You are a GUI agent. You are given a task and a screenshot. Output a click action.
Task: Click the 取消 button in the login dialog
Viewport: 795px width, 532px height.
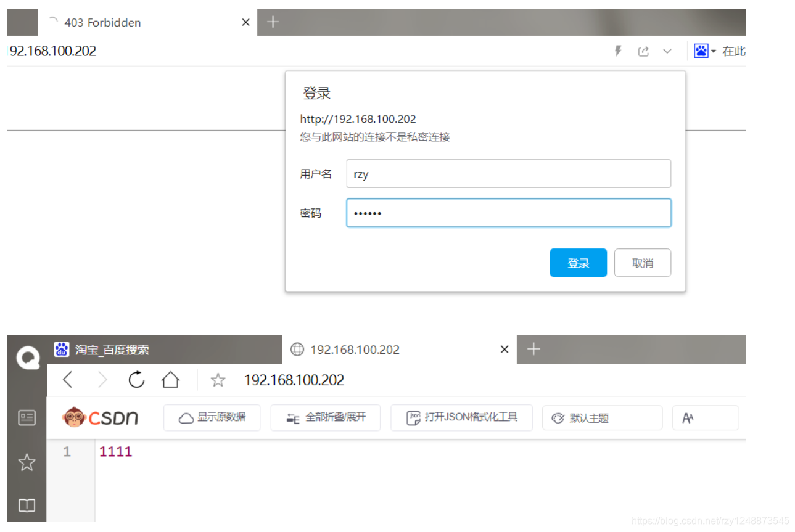click(642, 263)
